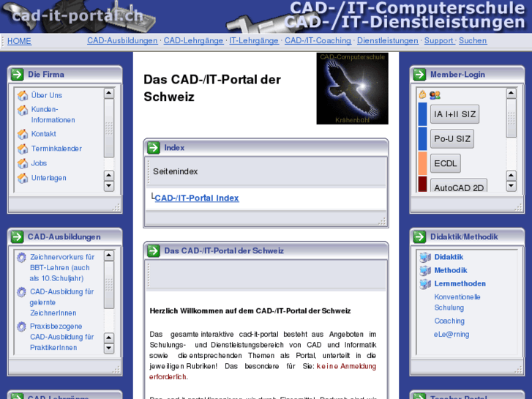
Task: Open the CAD-Lehrgänge navigation link
Action: tap(193, 40)
